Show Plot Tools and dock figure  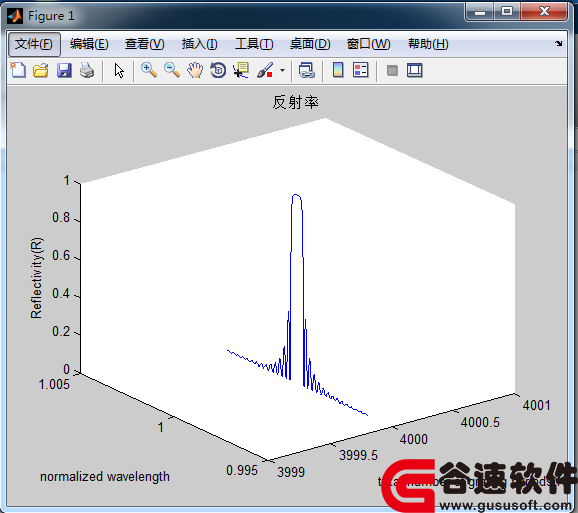(x=415, y=70)
